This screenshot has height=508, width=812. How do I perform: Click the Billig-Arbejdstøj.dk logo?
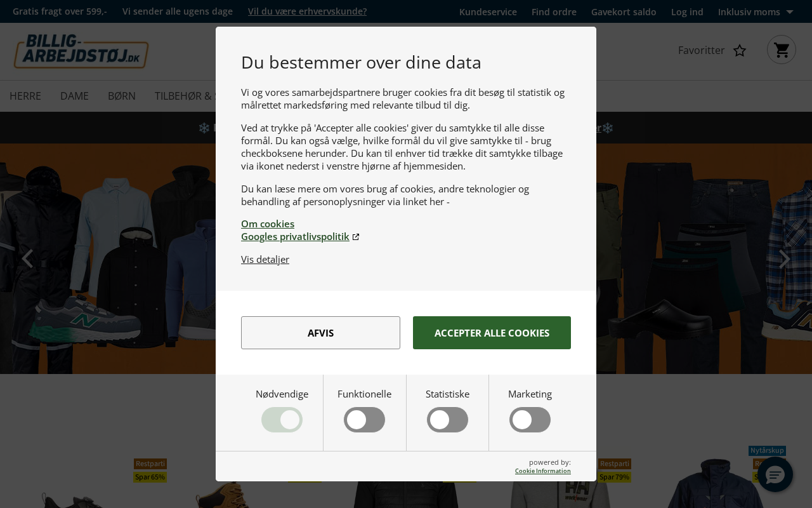coord(81,51)
